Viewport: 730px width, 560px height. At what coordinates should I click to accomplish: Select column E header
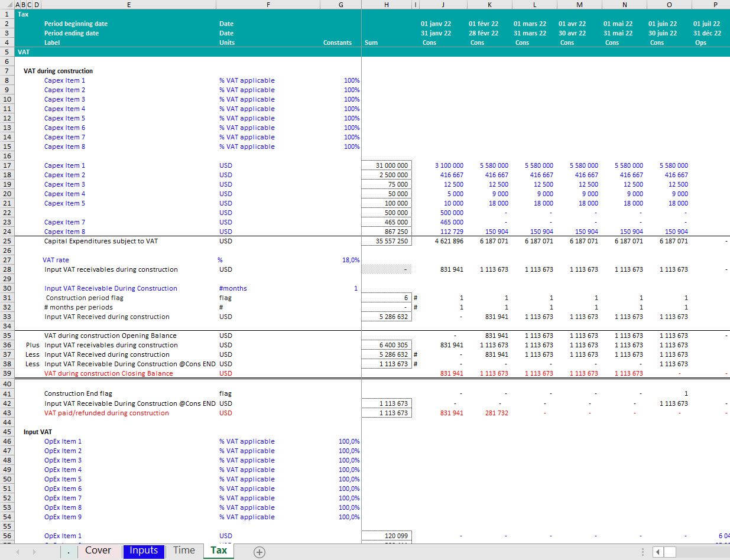(x=129, y=5)
